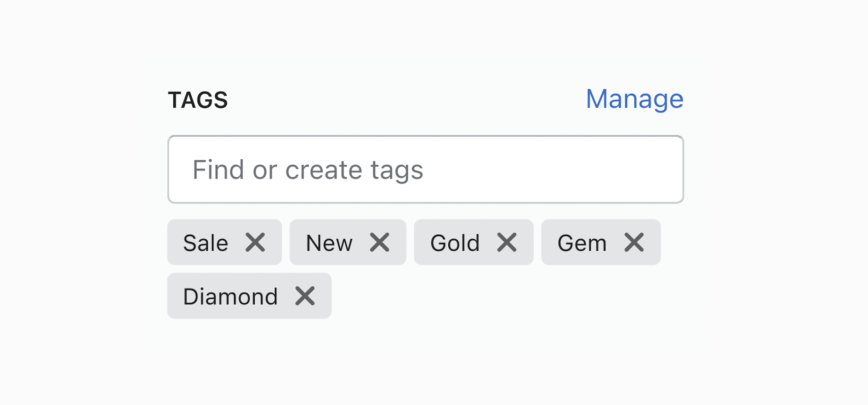Select the Gem tag chip
This screenshot has height=405, width=868.
(x=582, y=243)
